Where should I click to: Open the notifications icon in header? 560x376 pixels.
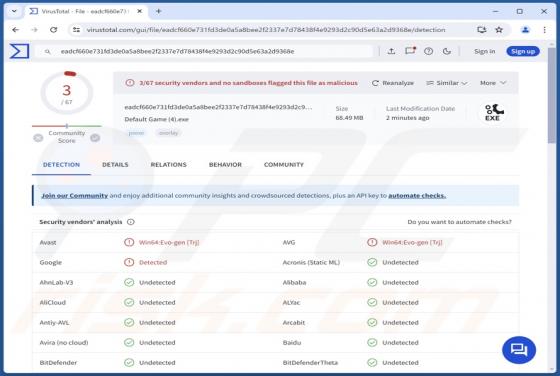410,51
